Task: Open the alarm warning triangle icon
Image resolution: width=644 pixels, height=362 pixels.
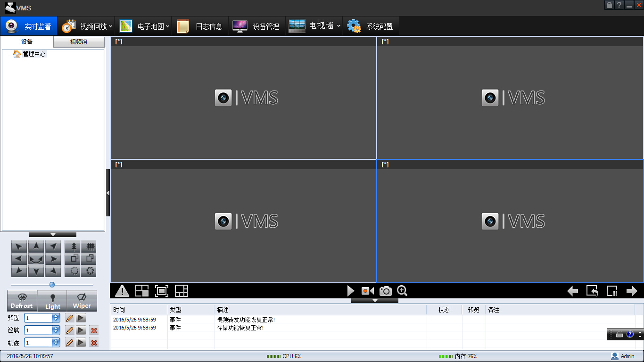Action: point(122,291)
